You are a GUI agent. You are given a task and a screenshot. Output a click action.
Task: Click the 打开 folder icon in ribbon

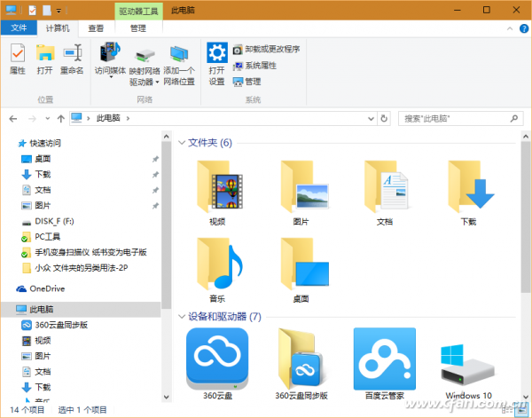tap(45, 59)
